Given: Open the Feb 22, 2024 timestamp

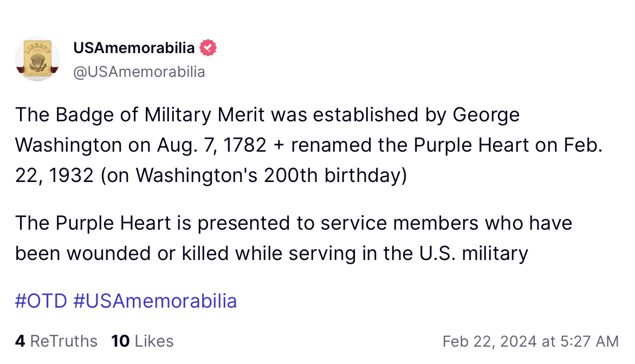Looking at the screenshot, I should click(530, 341).
